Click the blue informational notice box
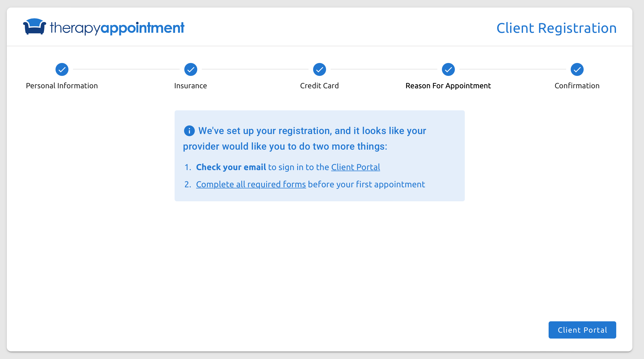Viewport: 644px width, 359px height. 320,156
